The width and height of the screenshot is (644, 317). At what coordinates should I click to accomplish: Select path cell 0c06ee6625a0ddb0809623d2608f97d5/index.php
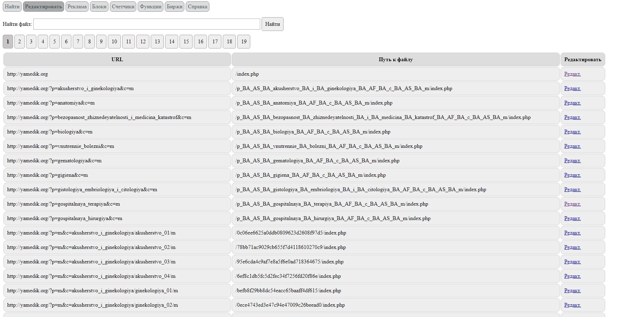tap(396, 233)
